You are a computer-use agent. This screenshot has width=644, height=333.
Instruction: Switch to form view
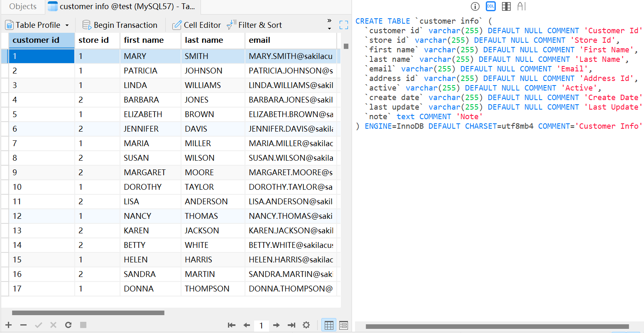(343, 325)
